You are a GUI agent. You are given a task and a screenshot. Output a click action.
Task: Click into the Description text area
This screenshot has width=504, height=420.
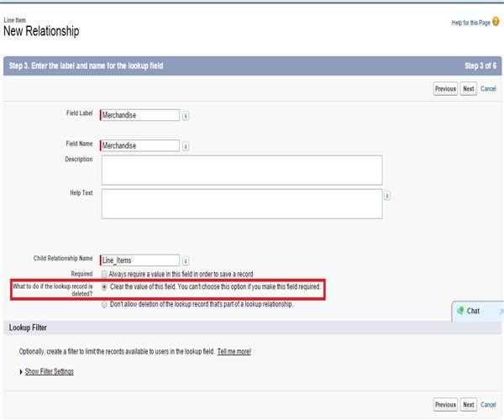click(x=242, y=169)
